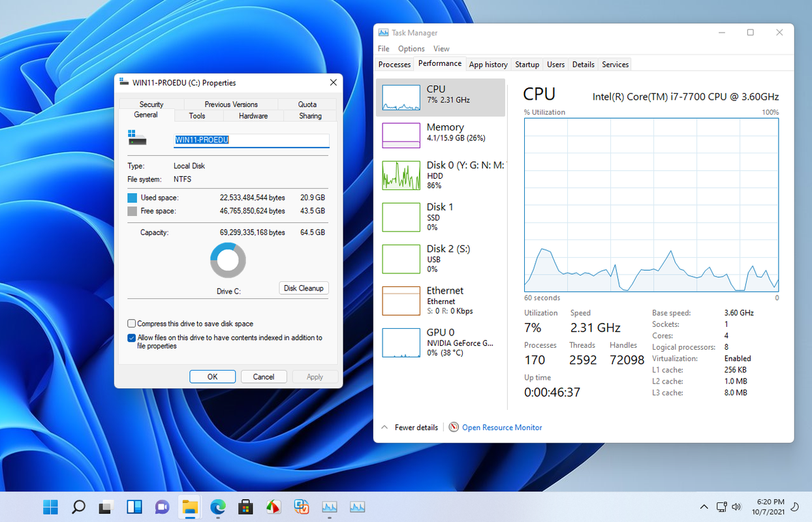Click the Apply button in Properties
812x522 pixels.
[x=315, y=376]
